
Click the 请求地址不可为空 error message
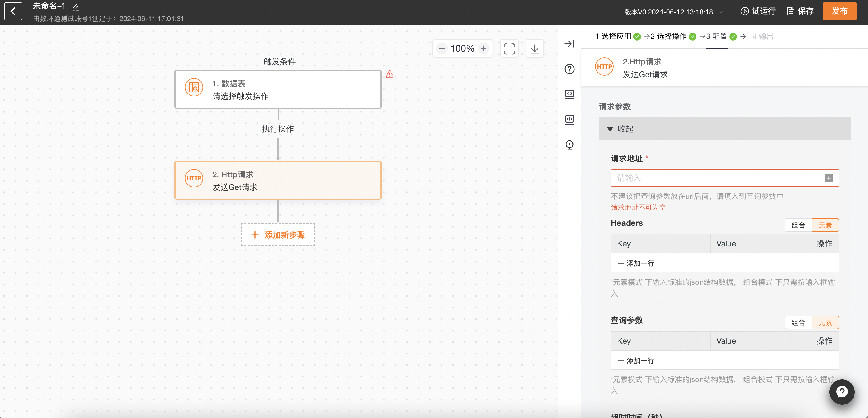[x=638, y=208]
